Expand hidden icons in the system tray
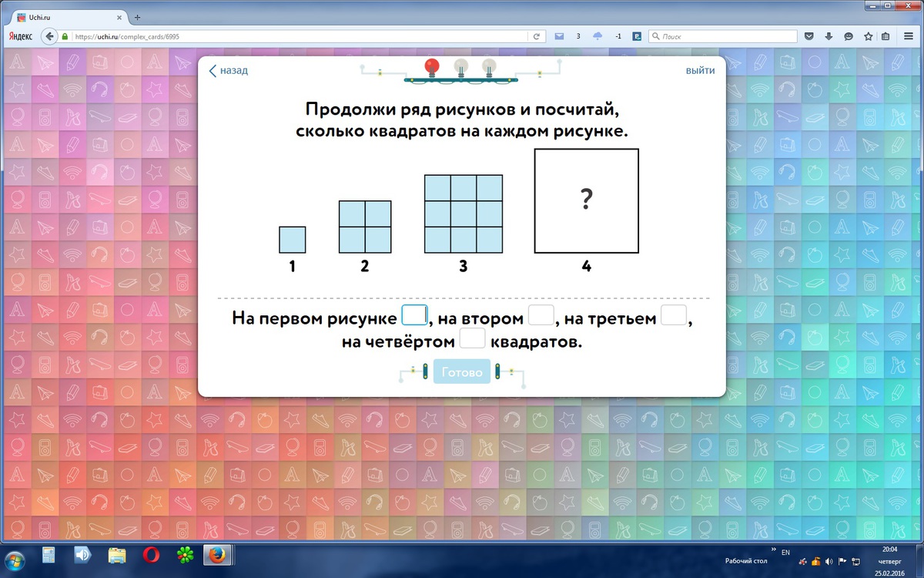The image size is (924, 578). click(774, 549)
